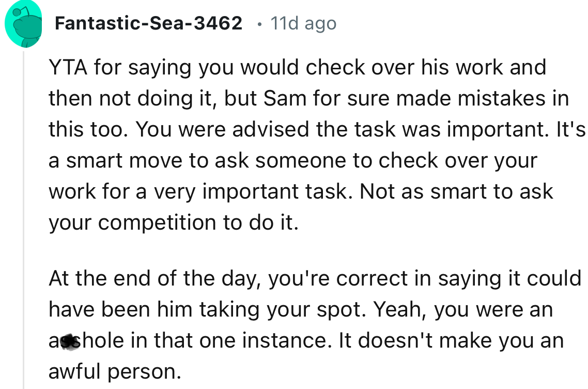The height and width of the screenshot is (389, 588).
Task: Collapse the comment using the vertical thread line
Action: (x=23, y=217)
